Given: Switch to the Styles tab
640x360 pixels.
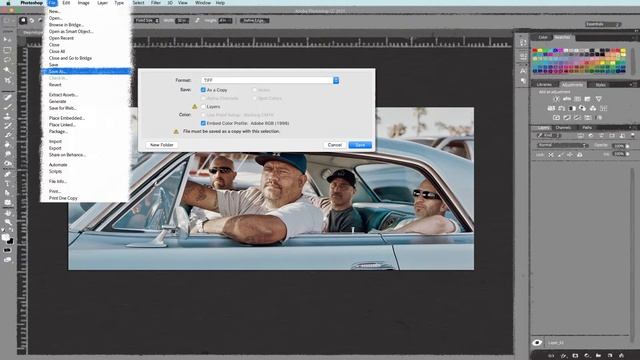Looking at the screenshot, I should point(600,84).
